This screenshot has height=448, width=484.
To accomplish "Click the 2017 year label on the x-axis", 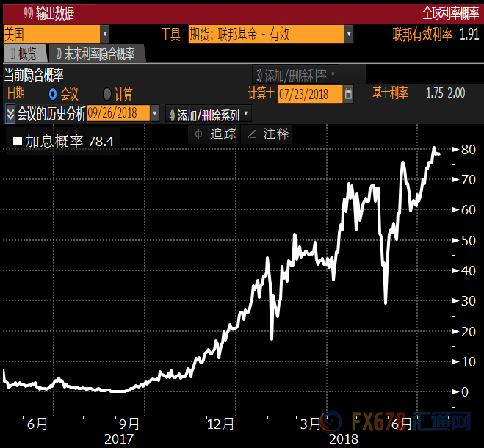I will click(119, 439).
